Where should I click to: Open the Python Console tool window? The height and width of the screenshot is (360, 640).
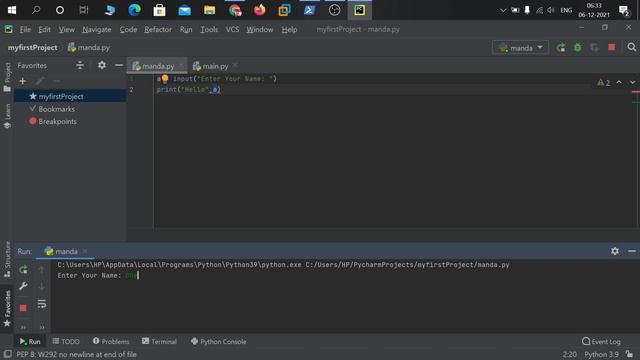[x=218, y=342]
